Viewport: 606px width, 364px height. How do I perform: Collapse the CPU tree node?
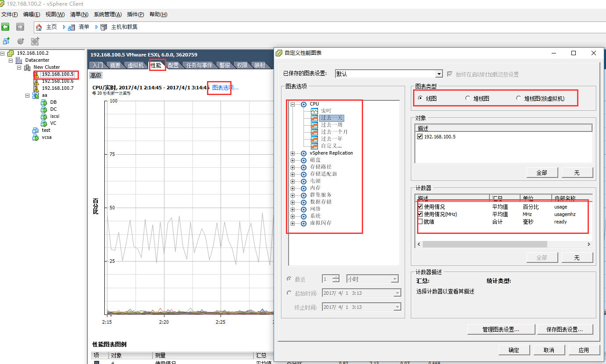click(292, 104)
